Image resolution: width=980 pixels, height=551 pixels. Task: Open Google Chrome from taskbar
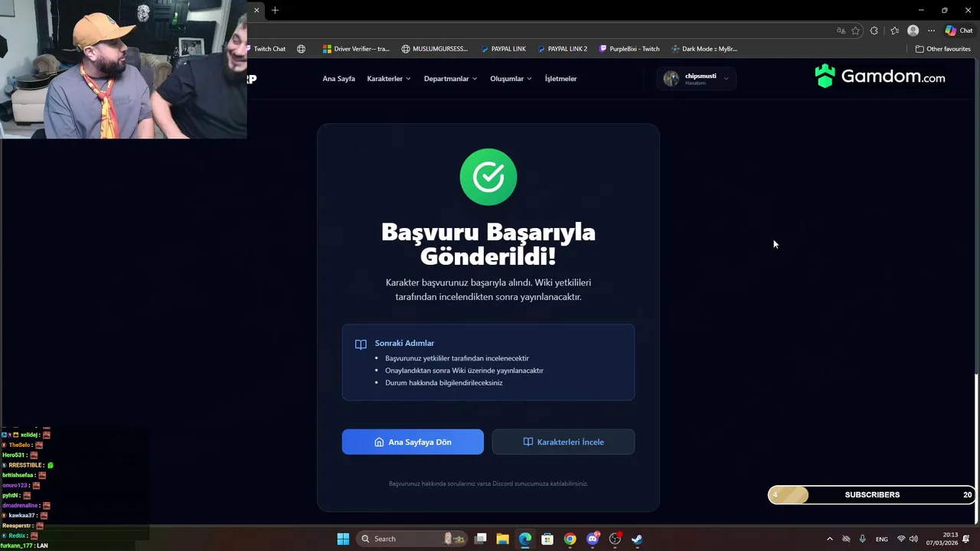(570, 539)
